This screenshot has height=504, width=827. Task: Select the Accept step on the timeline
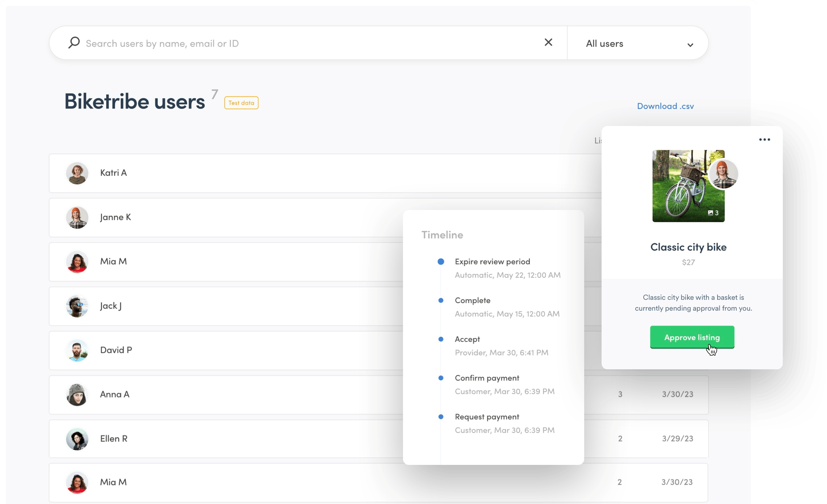point(467,339)
